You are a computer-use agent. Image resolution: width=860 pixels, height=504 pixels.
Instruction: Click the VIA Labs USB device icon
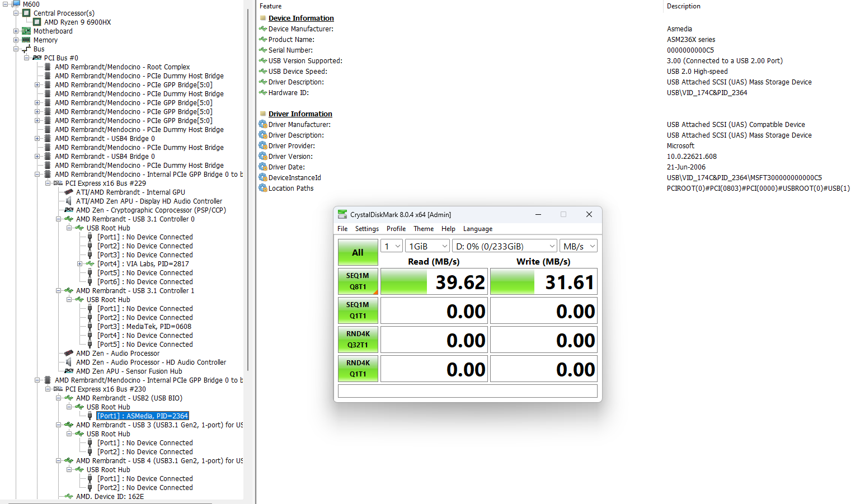click(90, 263)
